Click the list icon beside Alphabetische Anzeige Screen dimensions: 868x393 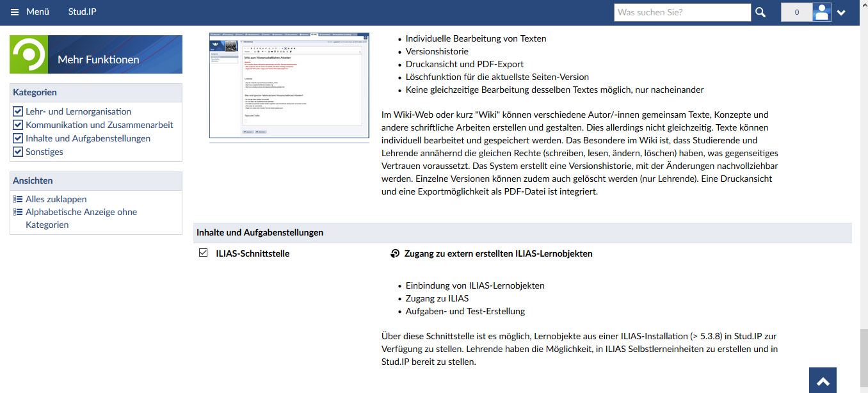pyautogui.click(x=18, y=212)
